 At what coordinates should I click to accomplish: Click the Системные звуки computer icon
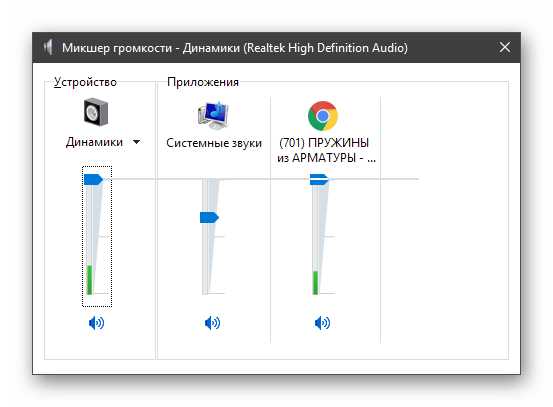point(213,115)
